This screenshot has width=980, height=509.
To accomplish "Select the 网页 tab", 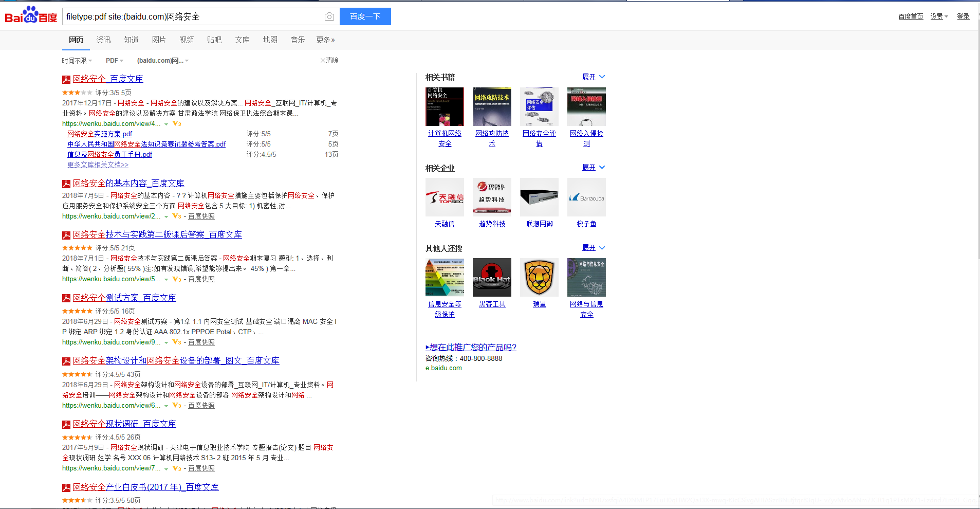I will point(76,40).
